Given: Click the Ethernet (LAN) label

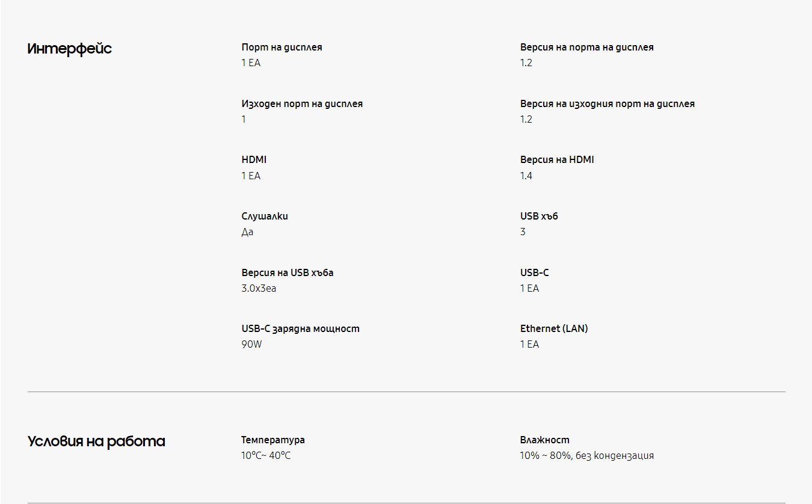Looking at the screenshot, I should (x=554, y=328).
